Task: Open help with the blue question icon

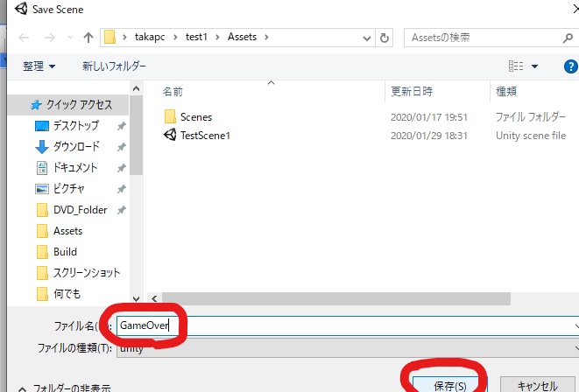Action: [571, 66]
